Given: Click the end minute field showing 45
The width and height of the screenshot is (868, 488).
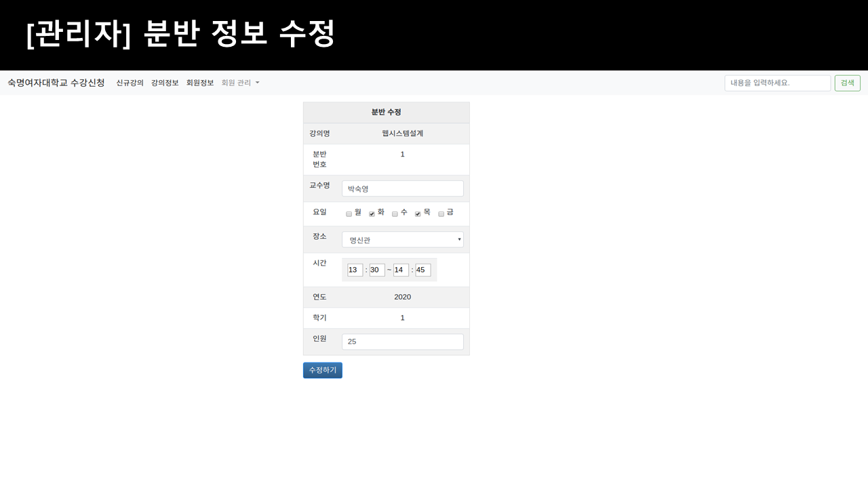Looking at the screenshot, I should 423,270.
